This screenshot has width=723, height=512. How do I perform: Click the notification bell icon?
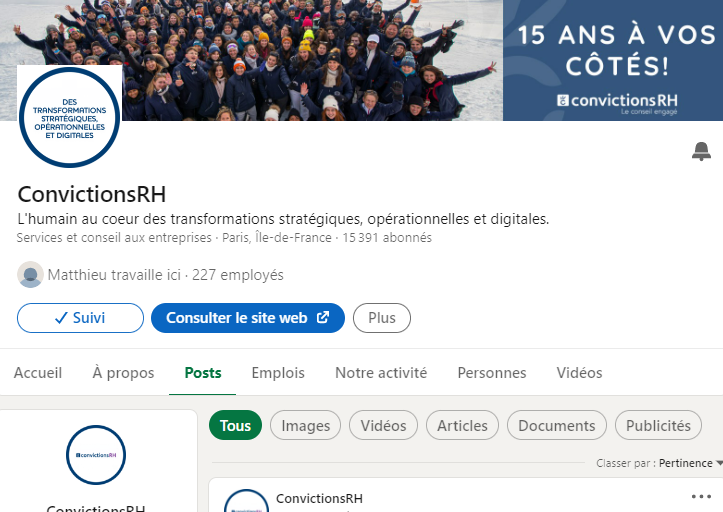pos(701,151)
